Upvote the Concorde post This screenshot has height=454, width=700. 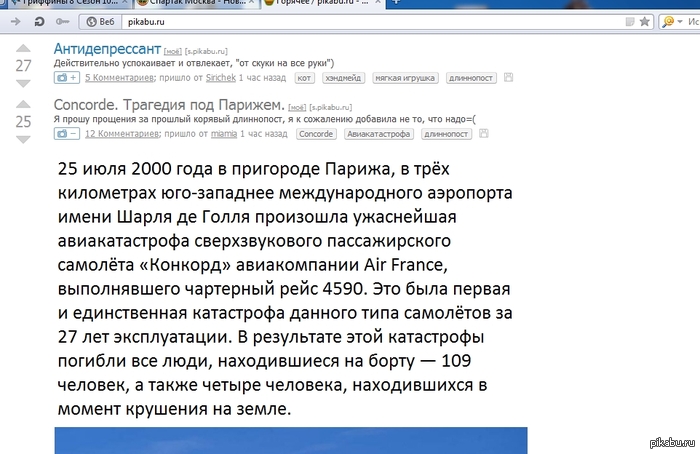[23, 104]
